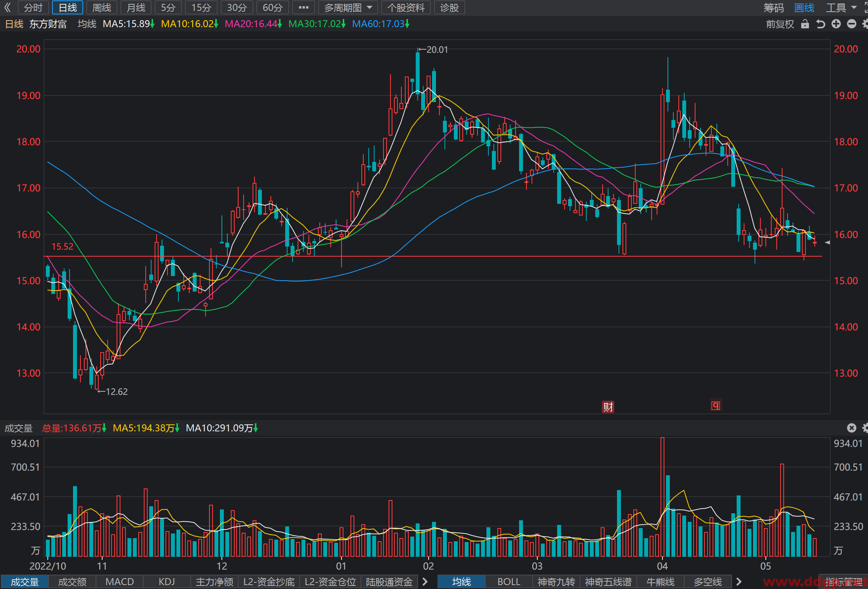Expand the 多周期图 dropdown
The width and height of the screenshot is (868, 589).
pyautogui.click(x=348, y=7)
